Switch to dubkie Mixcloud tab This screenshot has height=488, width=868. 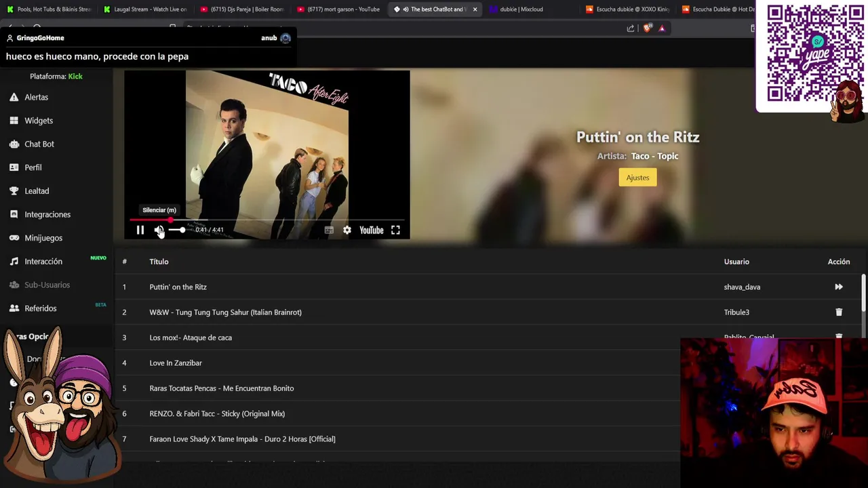(532, 9)
